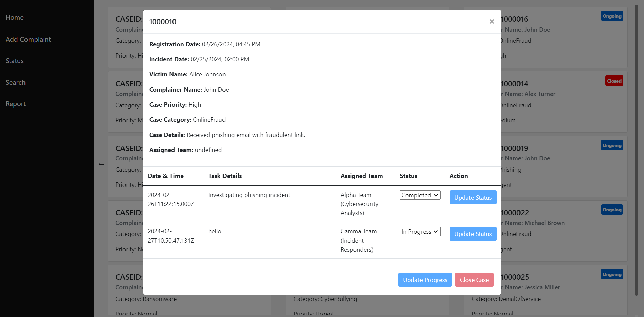644x317 pixels.
Task: Select 'Category: DenialOfService' on background card
Action: pyautogui.click(x=506, y=299)
